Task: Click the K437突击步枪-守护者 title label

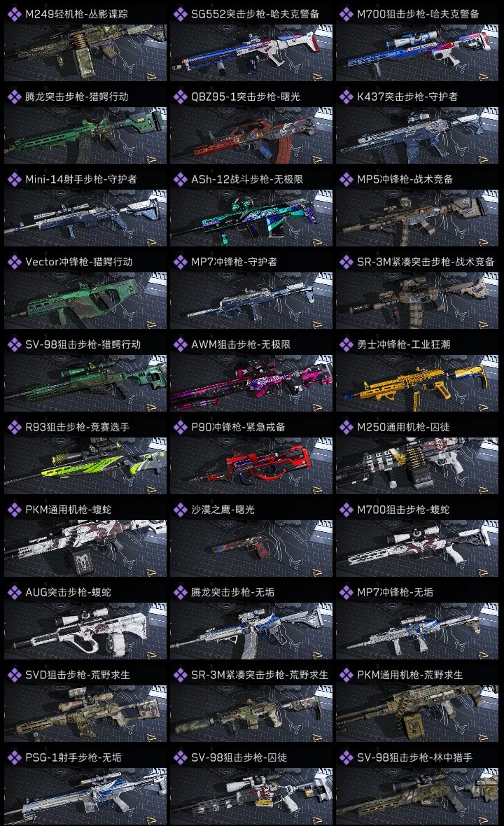Action: [x=407, y=97]
